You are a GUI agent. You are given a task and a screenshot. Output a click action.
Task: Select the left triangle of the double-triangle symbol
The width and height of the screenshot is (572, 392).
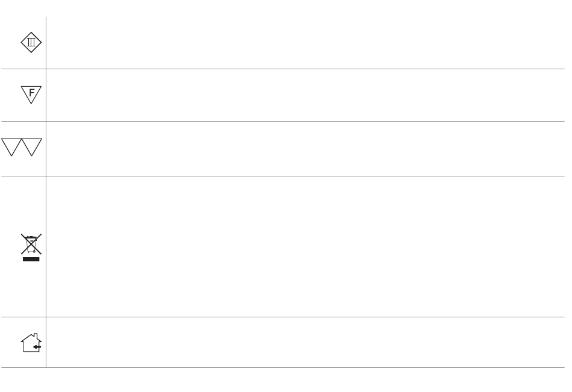[x=11, y=146]
